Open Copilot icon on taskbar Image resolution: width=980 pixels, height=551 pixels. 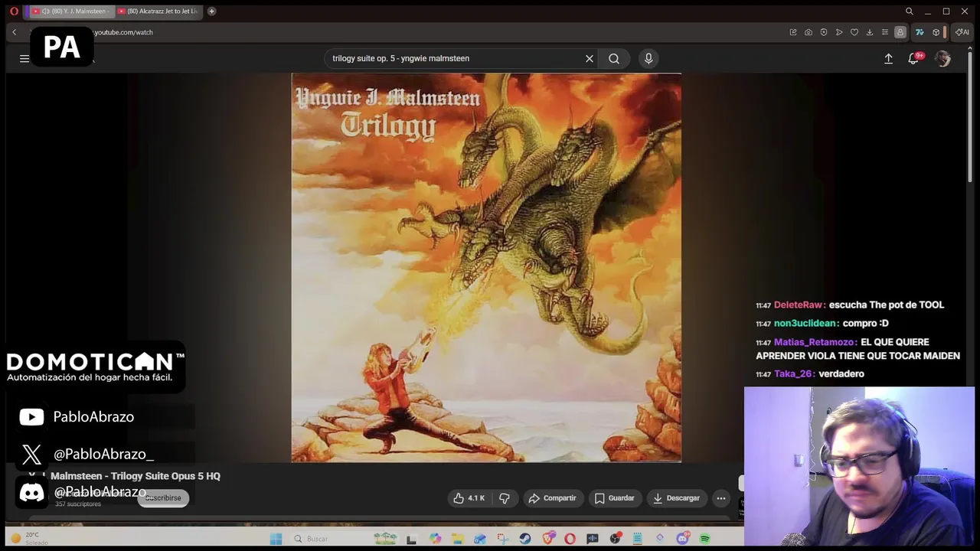coord(435,539)
